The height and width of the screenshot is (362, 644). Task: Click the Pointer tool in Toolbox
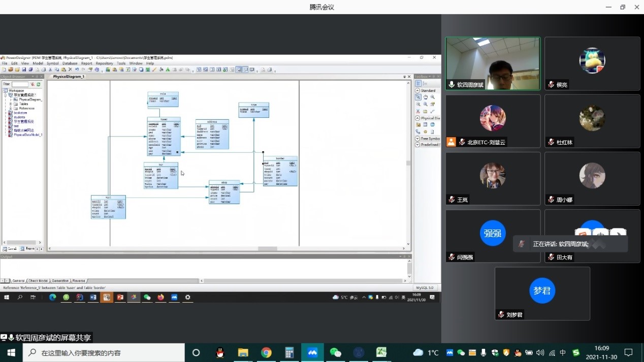[418, 97]
